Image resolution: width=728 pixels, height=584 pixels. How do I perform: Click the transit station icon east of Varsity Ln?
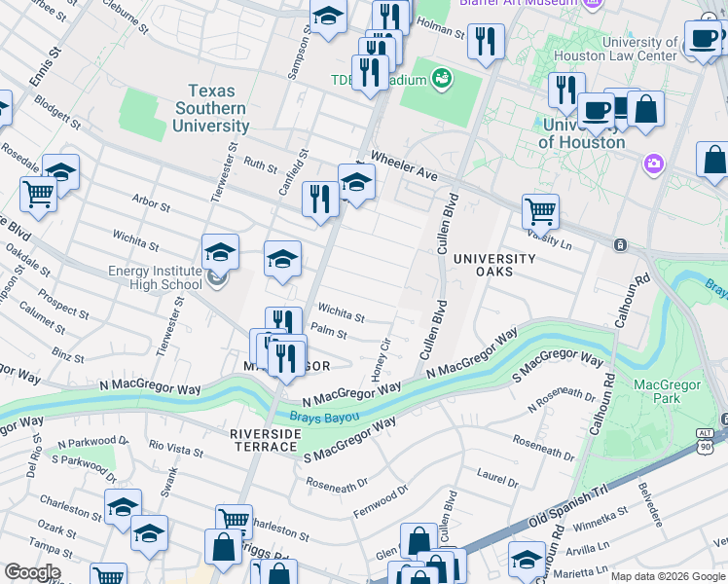[x=620, y=244]
